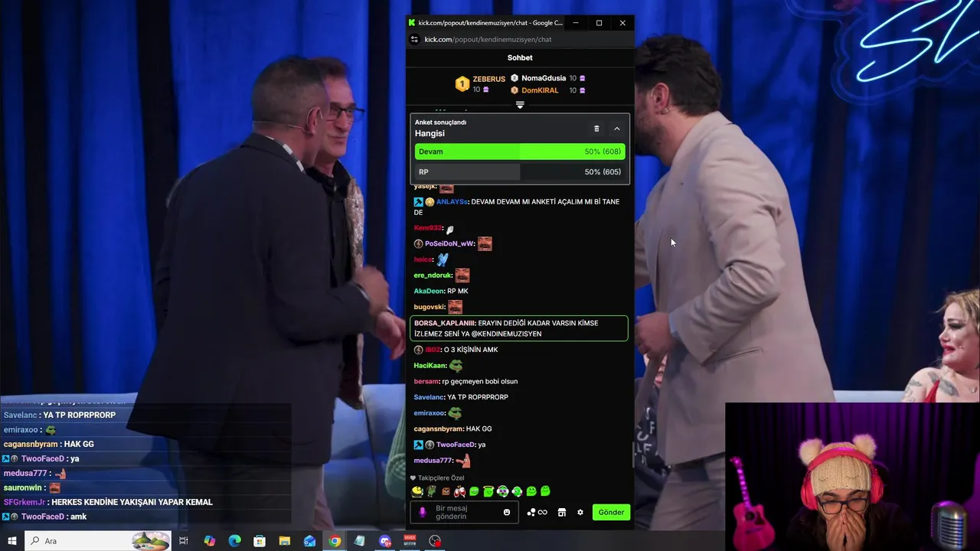980x551 pixels.
Task: Click DomKIRAL in the leaderboard
Action: pos(540,90)
